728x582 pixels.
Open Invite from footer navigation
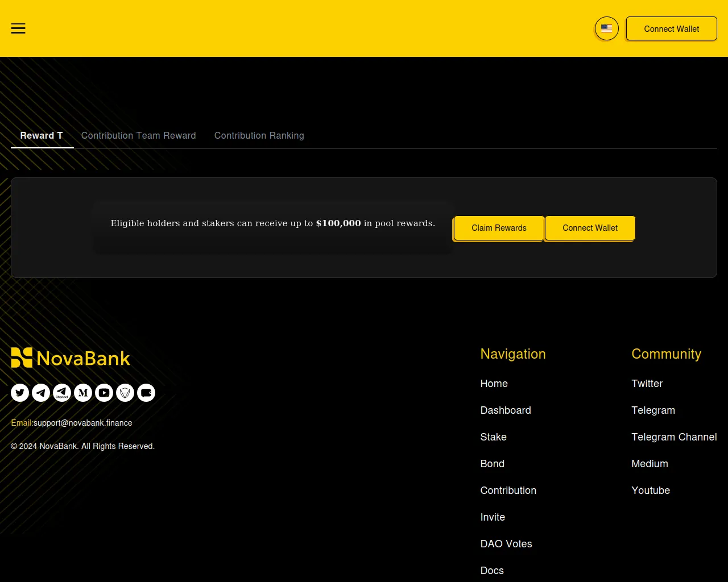[493, 517]
